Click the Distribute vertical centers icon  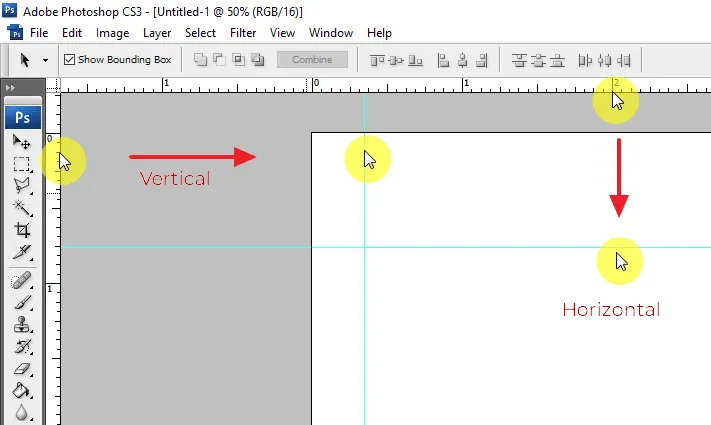[x=538, y=60]
